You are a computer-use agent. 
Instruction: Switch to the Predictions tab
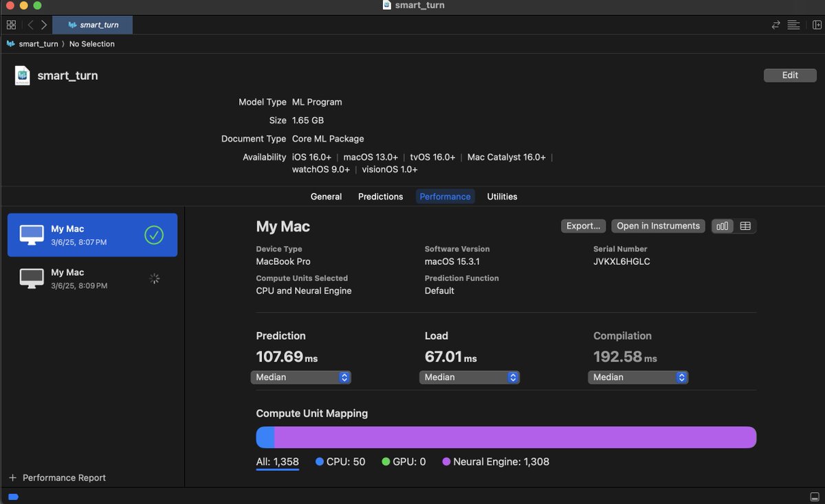coord(380,197)
